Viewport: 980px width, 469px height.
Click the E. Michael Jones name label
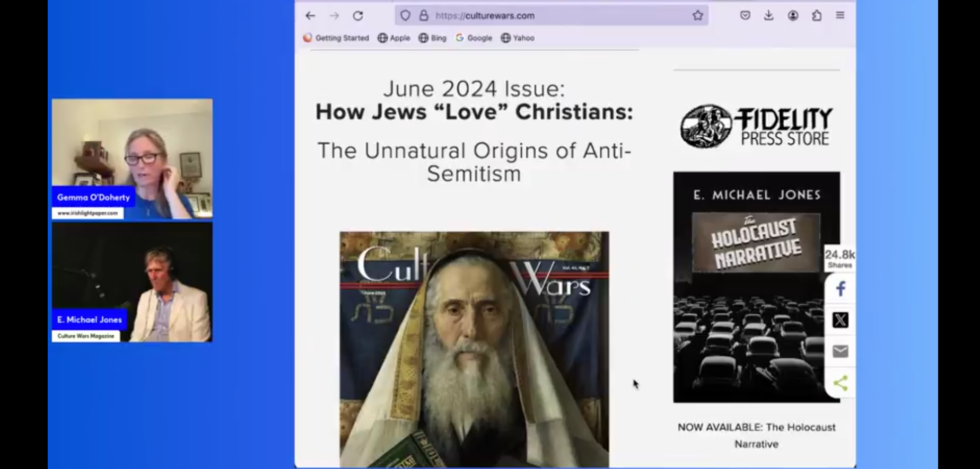(x=90, y=320)
